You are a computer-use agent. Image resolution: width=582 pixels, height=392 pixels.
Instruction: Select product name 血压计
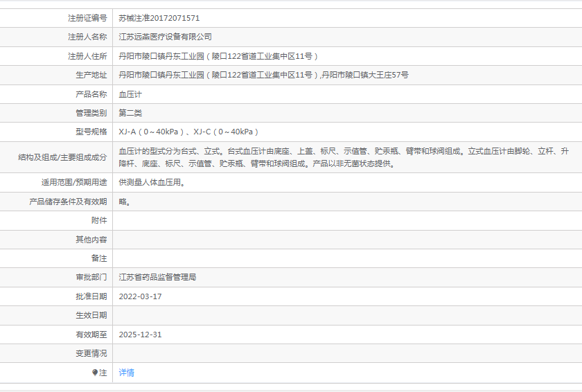click(x=130, y=94)
